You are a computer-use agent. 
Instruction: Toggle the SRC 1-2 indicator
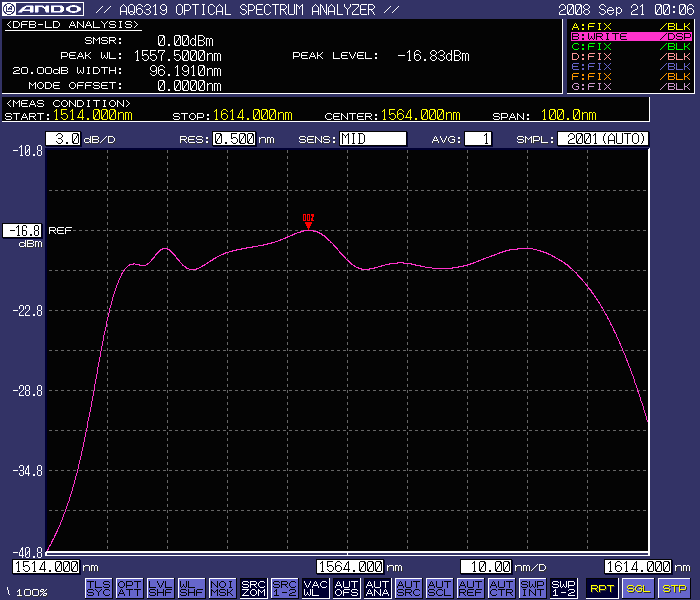click(x=284, y=588)
